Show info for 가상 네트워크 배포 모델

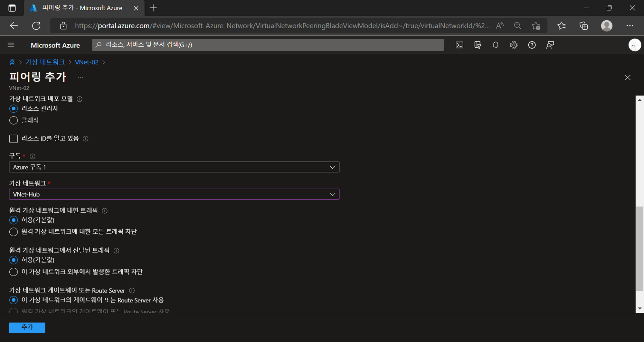click(80, 99)
